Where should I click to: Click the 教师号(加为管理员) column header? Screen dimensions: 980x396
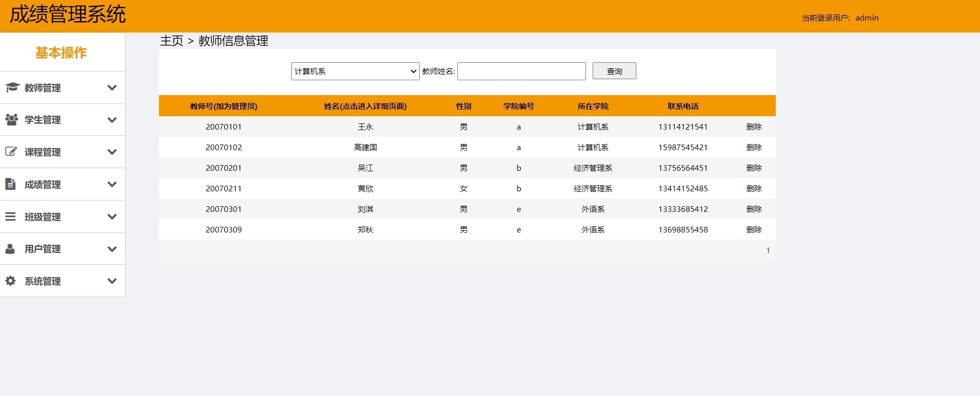pyautogui.click(x=223, y=106)
